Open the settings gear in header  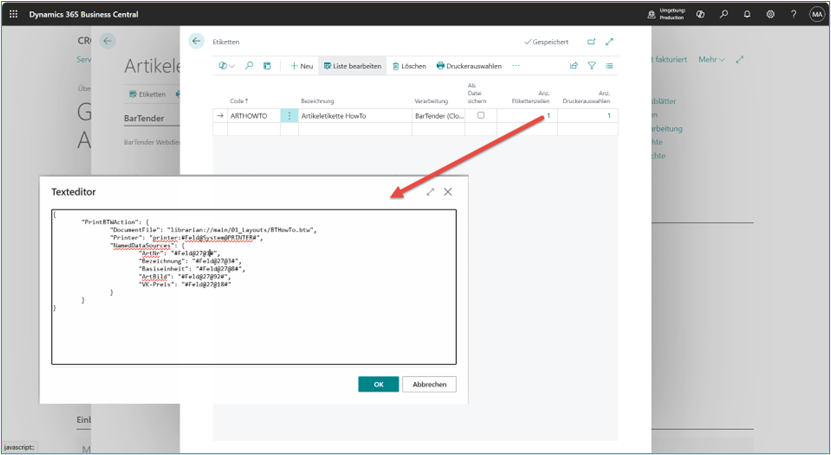pyautogui.click(x=770, y=15)
